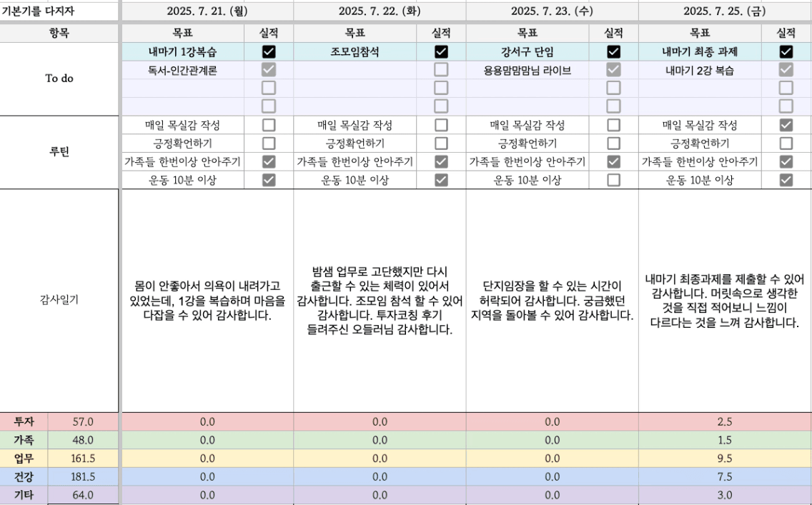This screenshot has height=505, width=812.
Task: Click the July 25 투자 value 2.5
Action: (725, 421)
